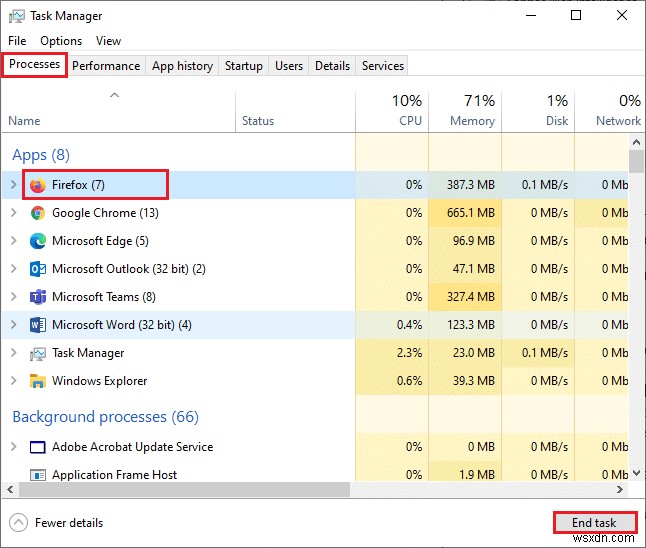Expand the Microsoft Edge process group

click(x=14, y=241)
